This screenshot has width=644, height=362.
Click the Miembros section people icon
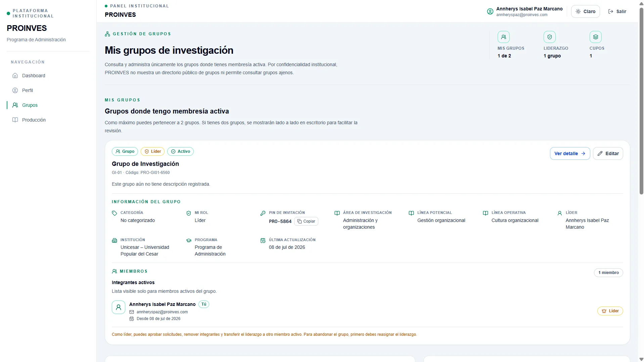[x=114, y=271]
